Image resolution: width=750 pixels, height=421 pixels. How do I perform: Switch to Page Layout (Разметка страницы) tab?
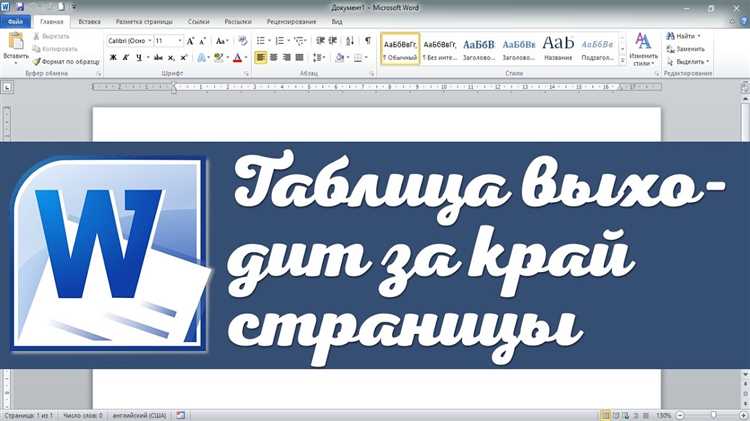(144, 22)
